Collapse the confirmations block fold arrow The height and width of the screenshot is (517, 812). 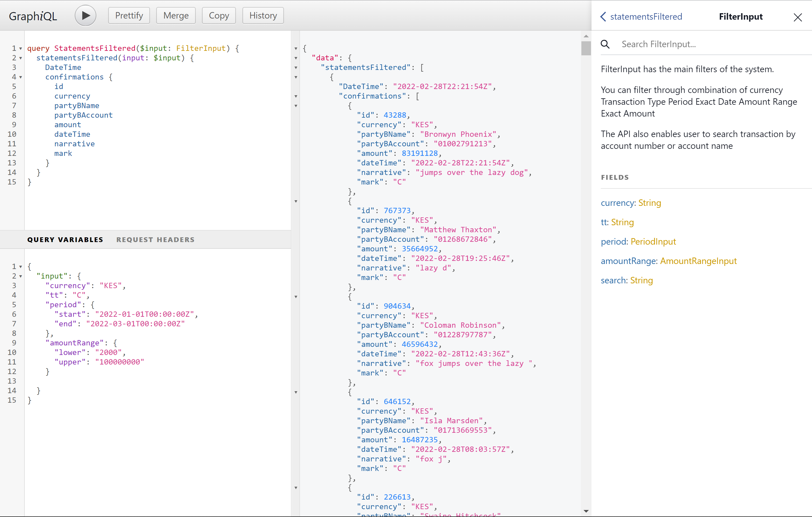(x=21, y=77)
